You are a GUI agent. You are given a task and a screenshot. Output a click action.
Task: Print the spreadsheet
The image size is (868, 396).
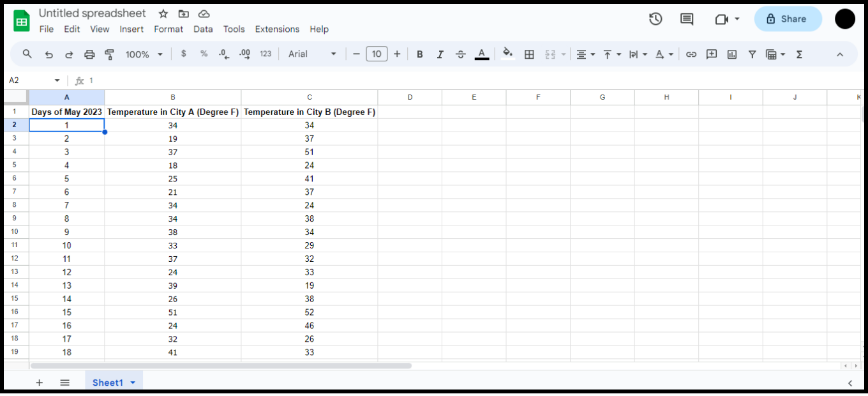pyautogui.click(x=89, y=54)
